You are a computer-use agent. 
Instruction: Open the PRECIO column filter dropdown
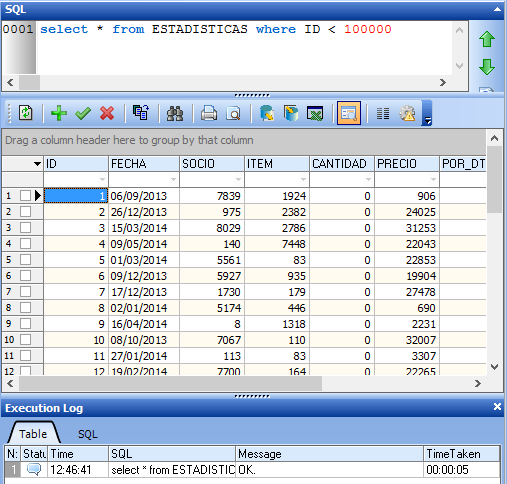point(433,180)
